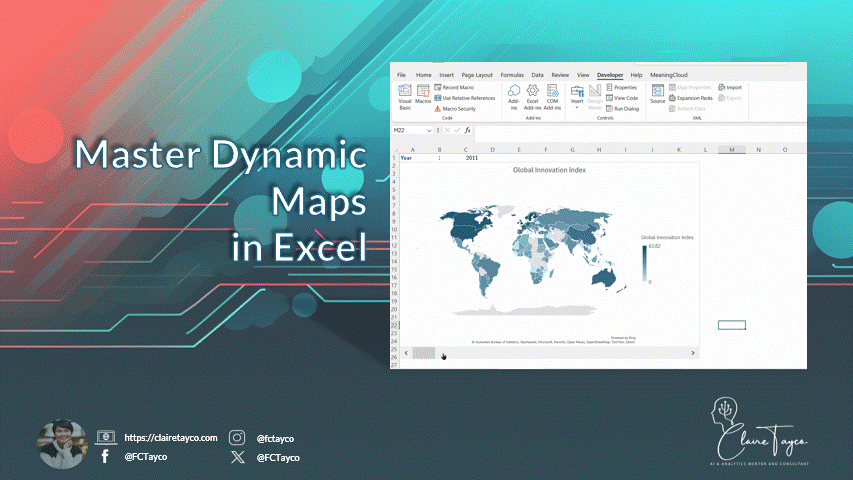Open the Macros dialog
Viewport: 853px width, 480px height.
pyautogui.click(x=423, y=95)
